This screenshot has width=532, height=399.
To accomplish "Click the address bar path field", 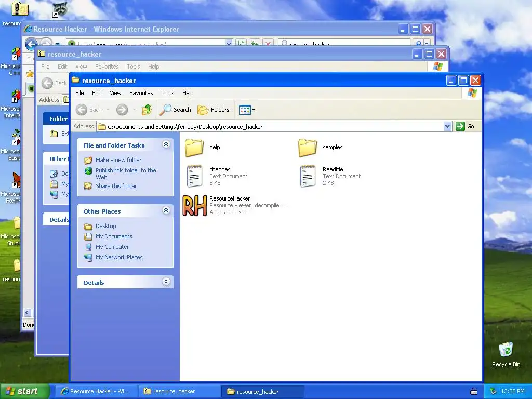I will pos(270,127).
